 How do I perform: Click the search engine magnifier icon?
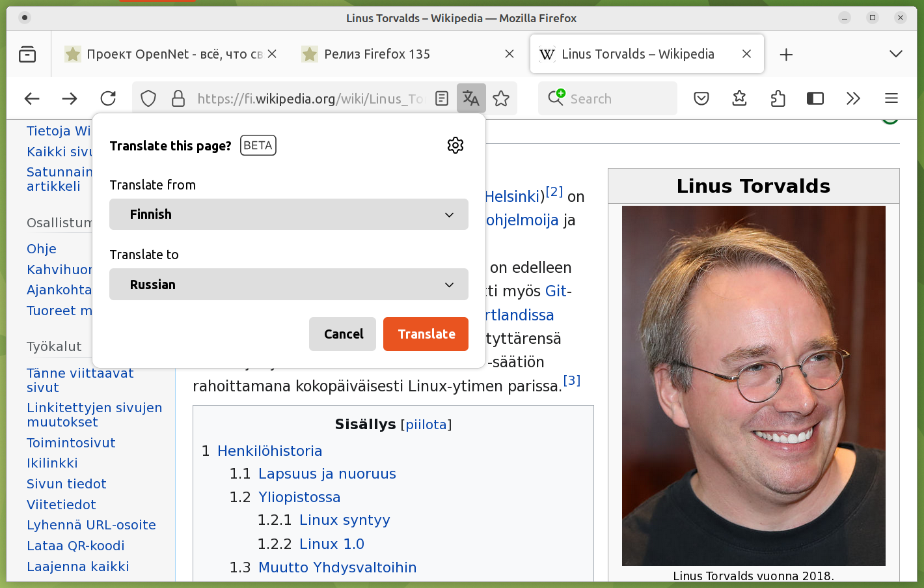(x=556, y=98)
